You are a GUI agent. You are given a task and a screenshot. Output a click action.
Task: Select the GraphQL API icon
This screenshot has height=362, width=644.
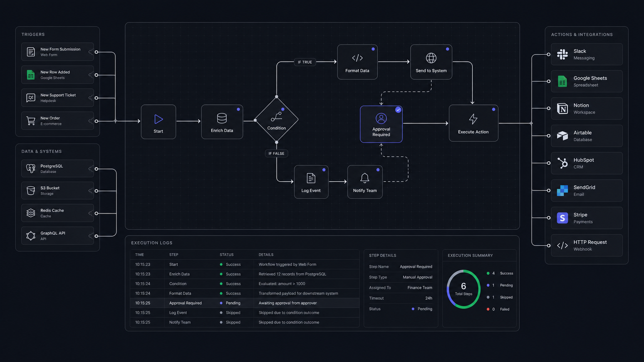[31, 235]
